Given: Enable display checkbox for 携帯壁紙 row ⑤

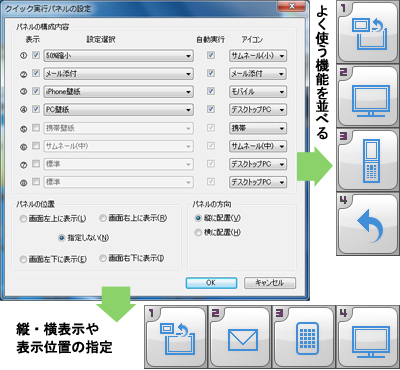Looking at the screenshot, I should click(36, 128).
